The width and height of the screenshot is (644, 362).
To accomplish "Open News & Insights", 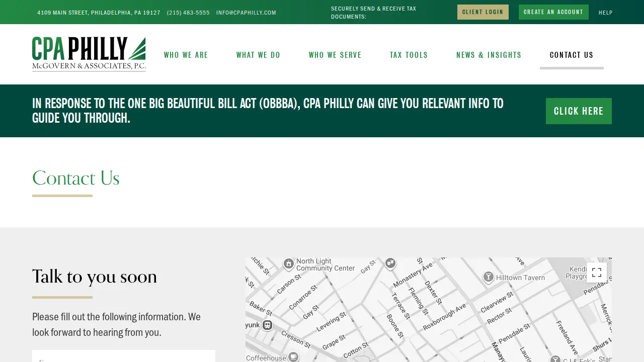I will [x=489, y=55].
